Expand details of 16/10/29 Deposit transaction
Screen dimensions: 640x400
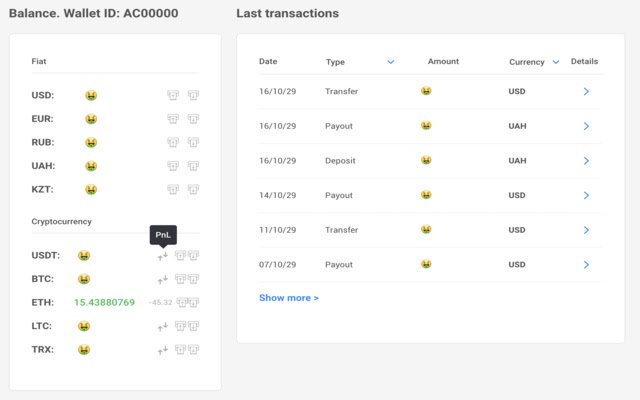586,161
